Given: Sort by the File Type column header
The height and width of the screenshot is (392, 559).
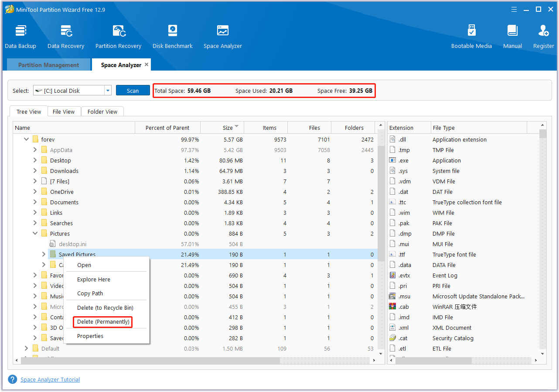Looking at the screenshot, I should 479,128.
